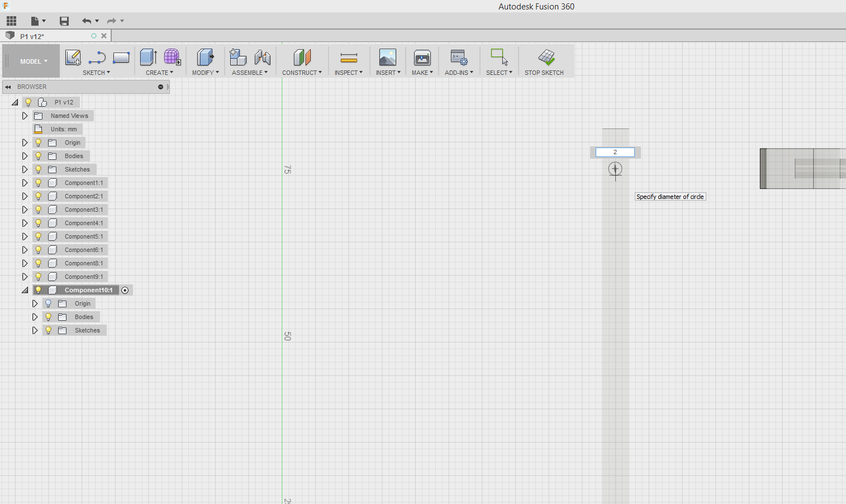
Task: Toggle visibility bulb of Component8:1
Action: click(x=39, y=263)
